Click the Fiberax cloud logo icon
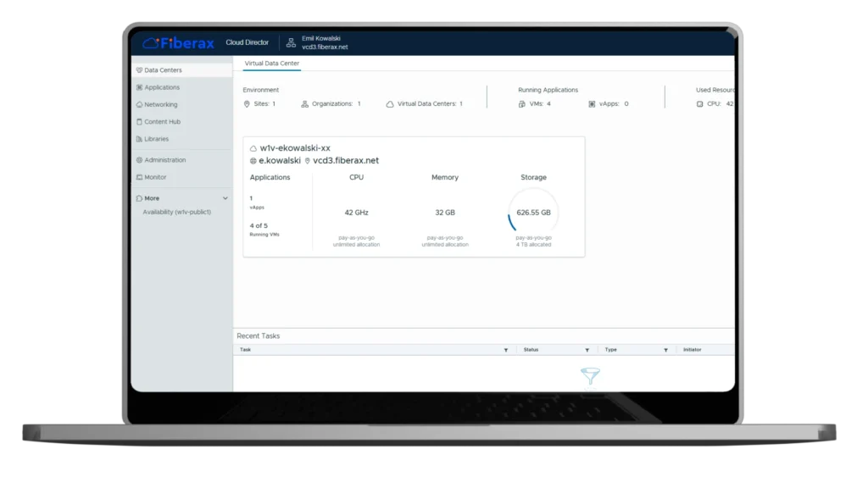 pos(151,43)
